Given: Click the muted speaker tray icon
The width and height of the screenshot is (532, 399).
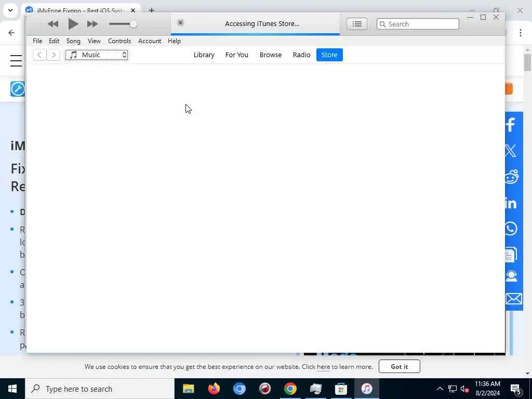Looking at the screenshot, I should pos(464,389).
